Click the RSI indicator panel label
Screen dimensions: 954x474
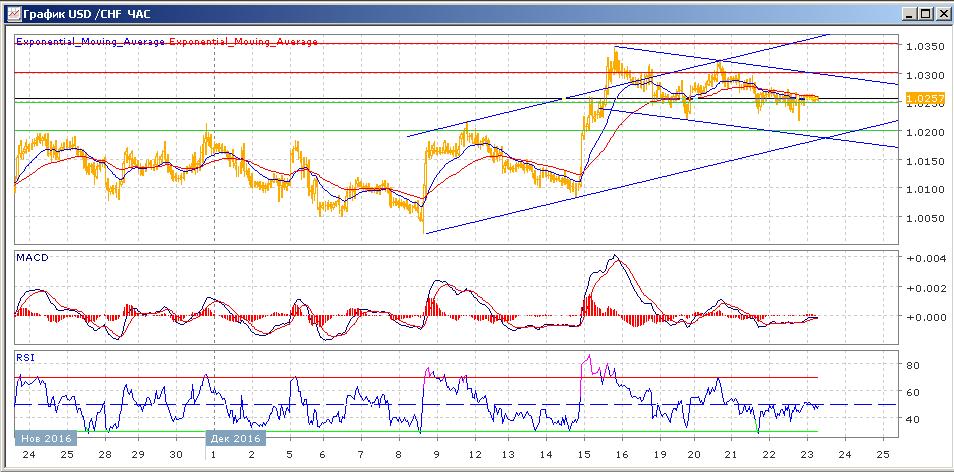(x=26, y=356)
